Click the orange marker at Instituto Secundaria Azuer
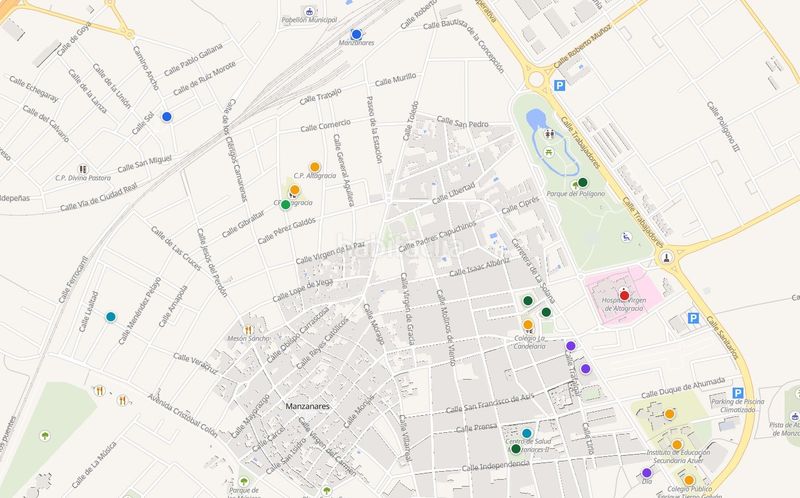The image size is (800, 498). coord(677,445)
